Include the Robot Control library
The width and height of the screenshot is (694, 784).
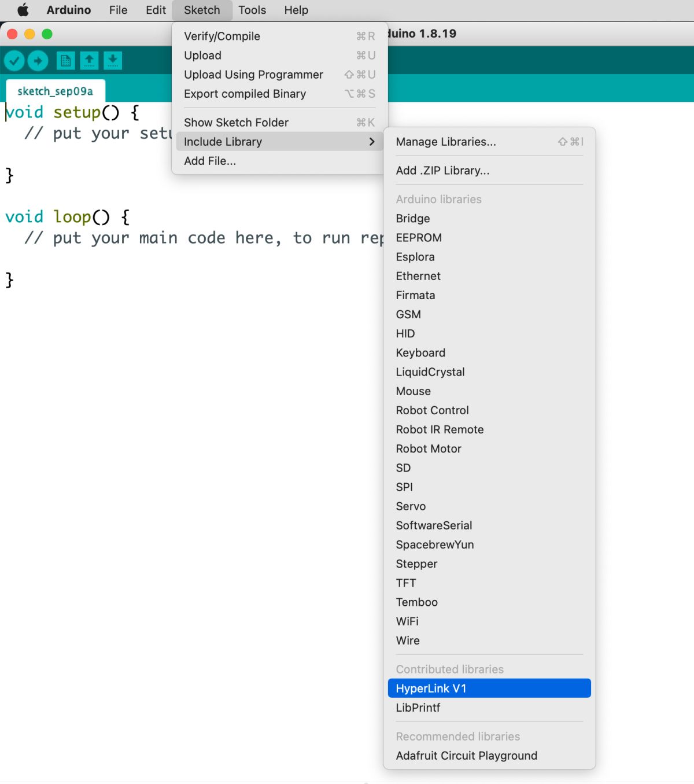[489, 410]
